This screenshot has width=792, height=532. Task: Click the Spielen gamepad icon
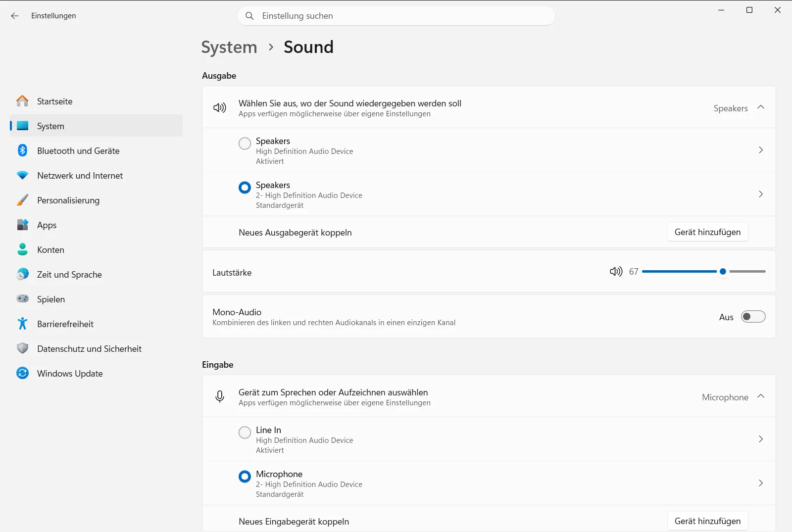(22, 298)
